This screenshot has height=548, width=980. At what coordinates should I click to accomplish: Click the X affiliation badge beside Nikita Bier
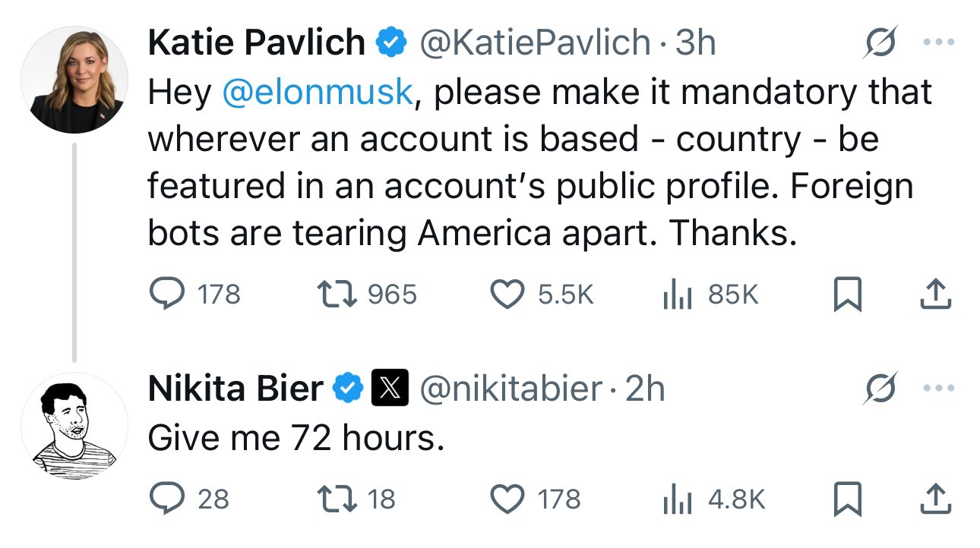tap(390, 389)
